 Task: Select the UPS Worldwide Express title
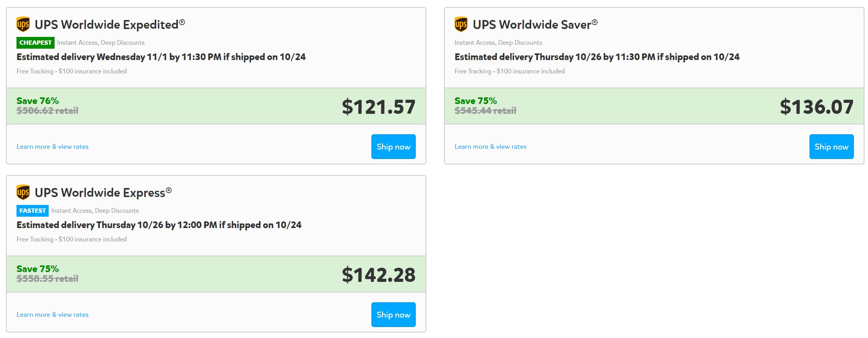click(x=103, y=193)
